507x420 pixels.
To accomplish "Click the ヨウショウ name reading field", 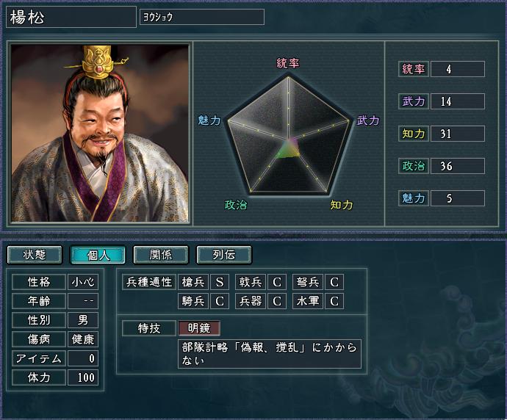I will (x=202, y=17).
